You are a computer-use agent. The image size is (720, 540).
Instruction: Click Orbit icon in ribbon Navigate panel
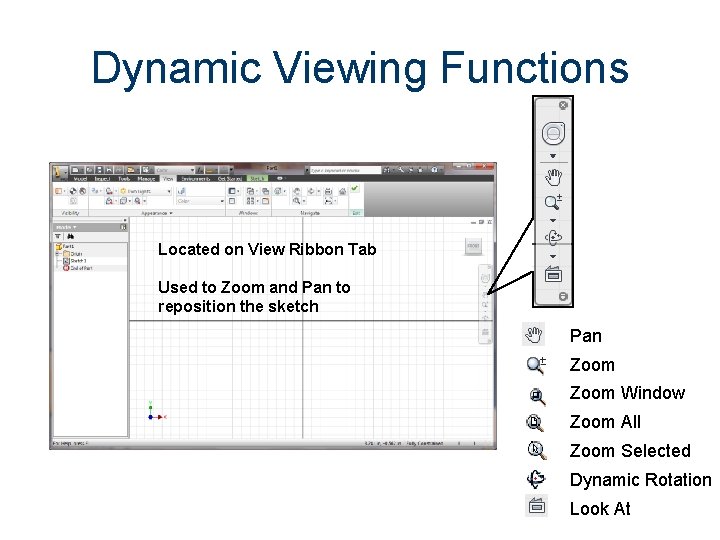[311, 191]
